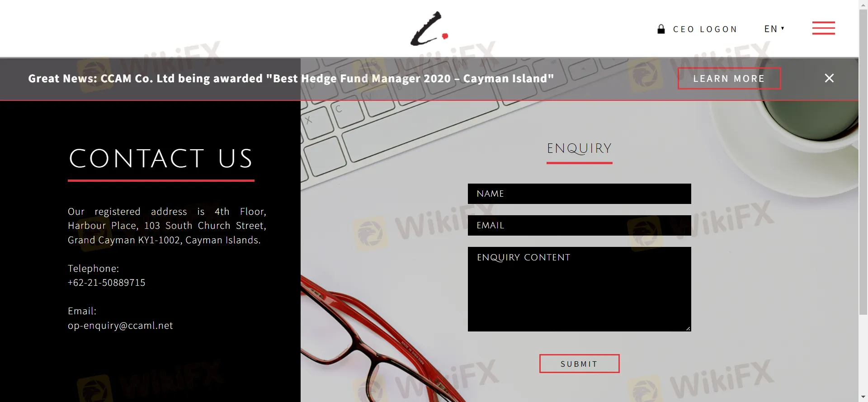Click the Best Hedge Fund Manager headline
Image resolution: width=868 pixels, height=402 pixels.
[x=291, y=79]
